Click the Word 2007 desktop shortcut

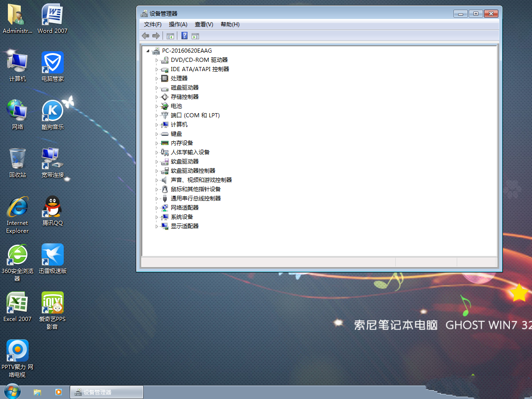[52, 18]
